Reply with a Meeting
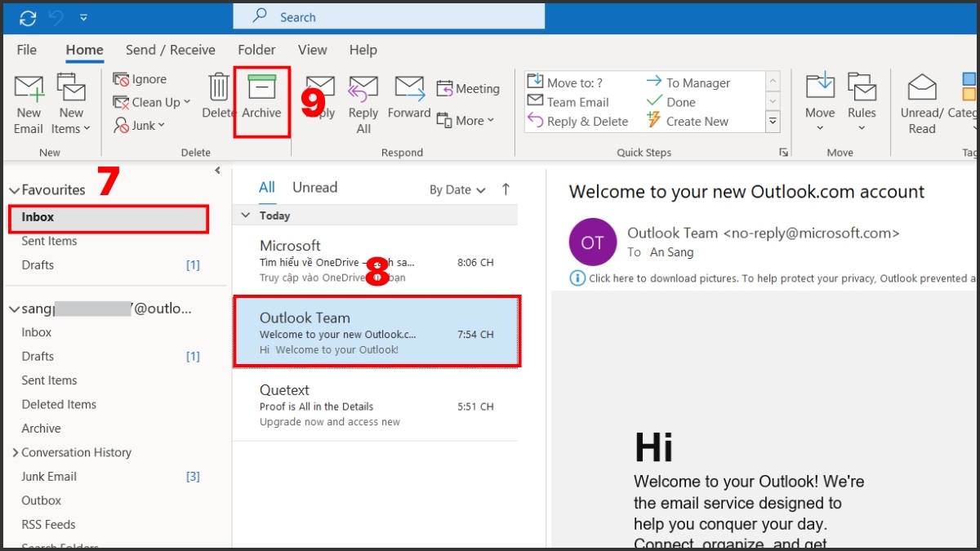This screenshot has height=551, width=980. click(x=468, y=89)
